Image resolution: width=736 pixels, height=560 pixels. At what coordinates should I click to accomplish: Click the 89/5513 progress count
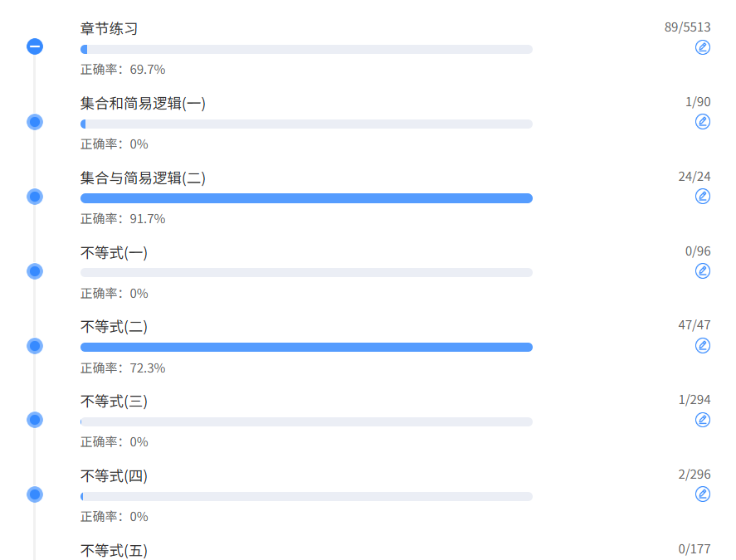click(687, 27)
